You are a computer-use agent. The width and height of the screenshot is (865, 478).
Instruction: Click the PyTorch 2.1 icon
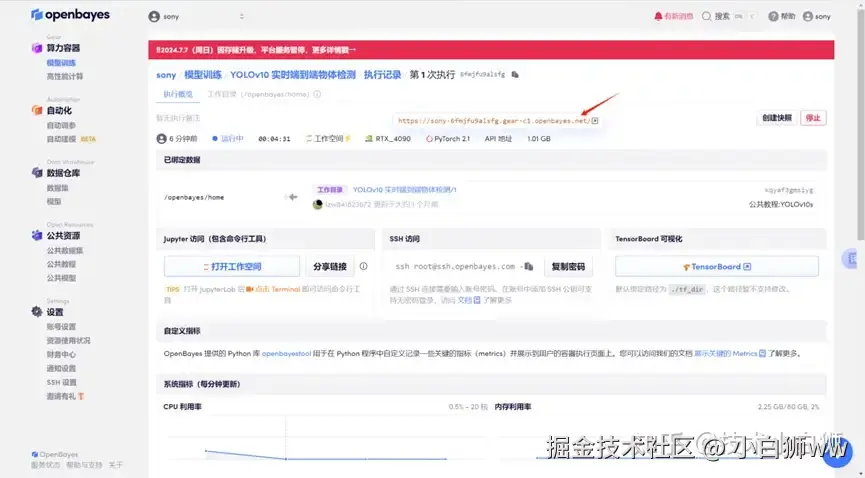pyautogui.click(x=429, y=139)
